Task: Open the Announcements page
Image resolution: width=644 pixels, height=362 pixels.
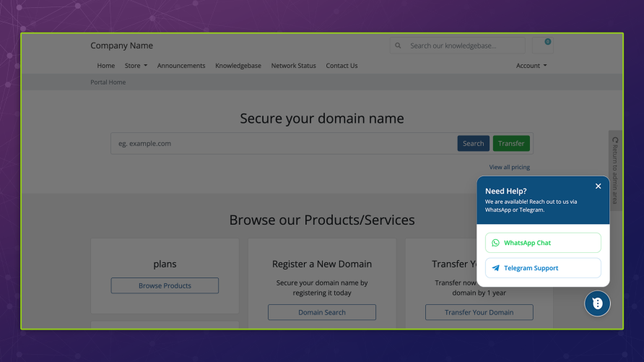Action: pos(181,66)
